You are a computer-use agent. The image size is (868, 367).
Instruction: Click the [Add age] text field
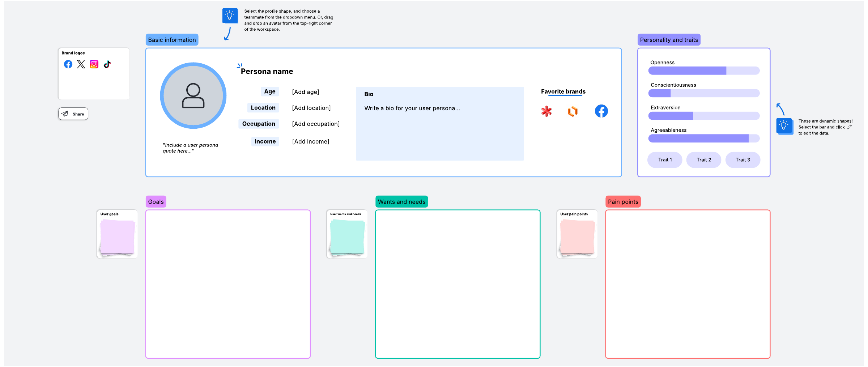(305, 92)
